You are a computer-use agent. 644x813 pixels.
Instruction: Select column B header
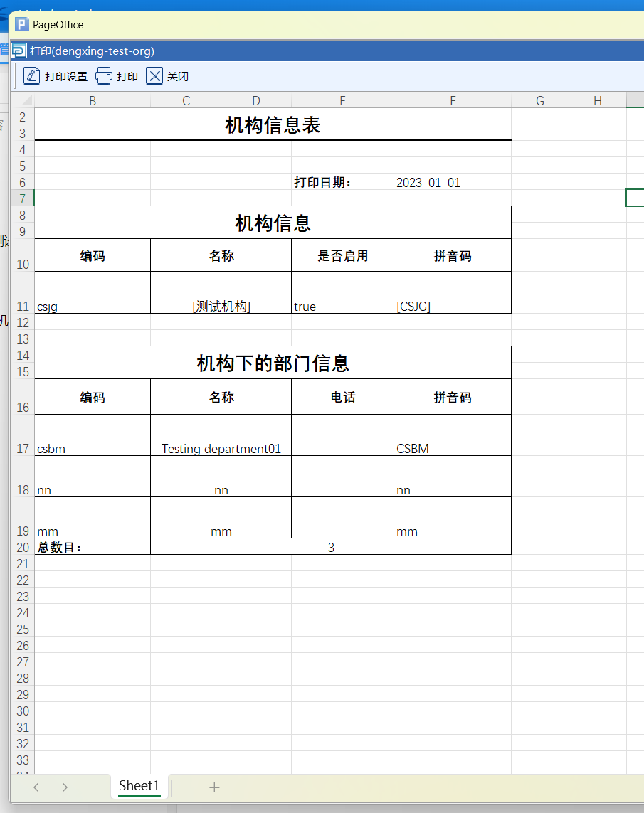[x=93, y=101]
